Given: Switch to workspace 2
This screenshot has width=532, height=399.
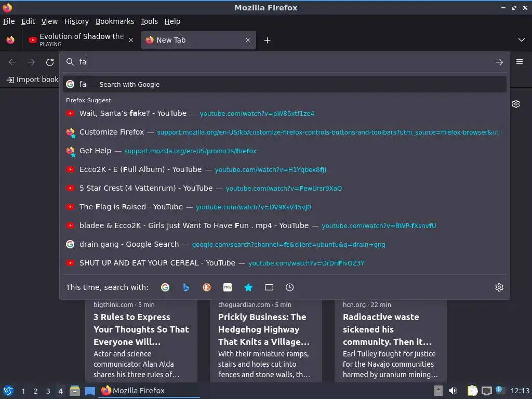Looking at the screenshot, I should coord(36,391).
